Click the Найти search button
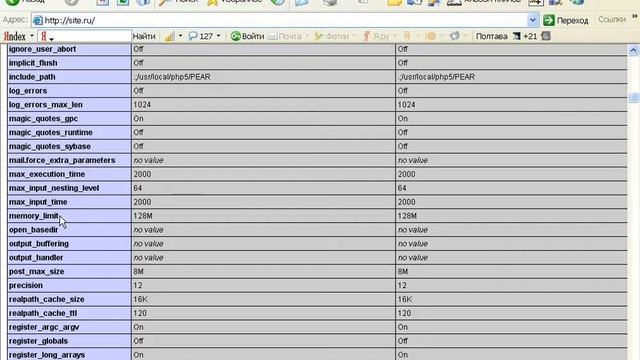The image size is (640, 360). (x=144, y=36)
